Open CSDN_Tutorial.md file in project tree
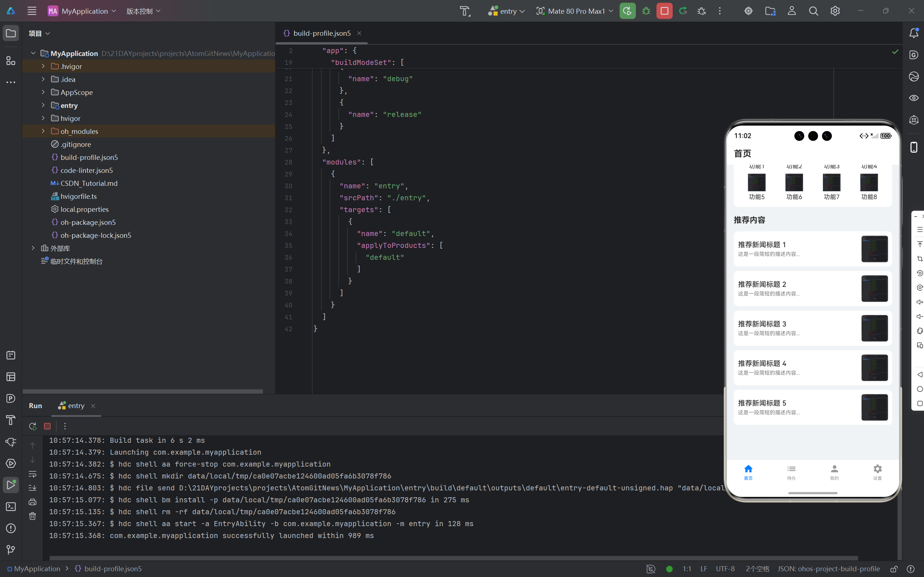This screenshot has width=924, height=577. pyautogui.click(x=88, y=183)
